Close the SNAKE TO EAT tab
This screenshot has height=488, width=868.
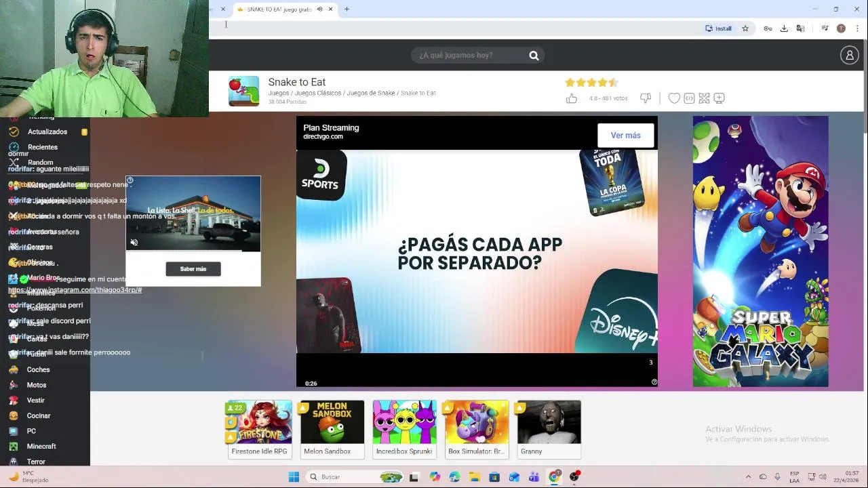(330, 9)
